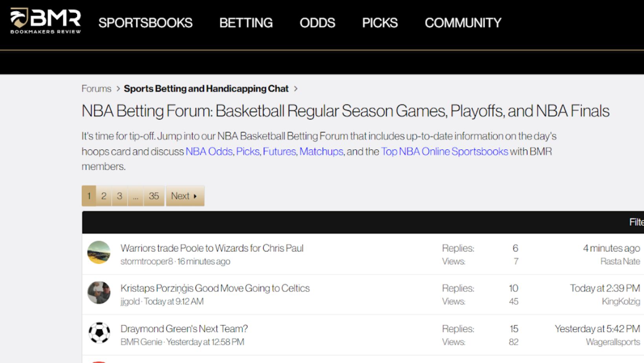Go to the Forums breadcrumb link
Viewport: 644px width, 363px height.
click(97, 89)
